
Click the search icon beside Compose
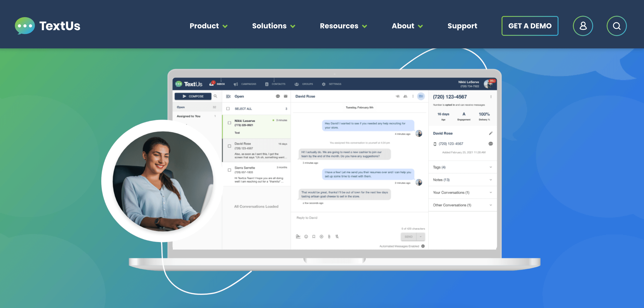[215, 96]
